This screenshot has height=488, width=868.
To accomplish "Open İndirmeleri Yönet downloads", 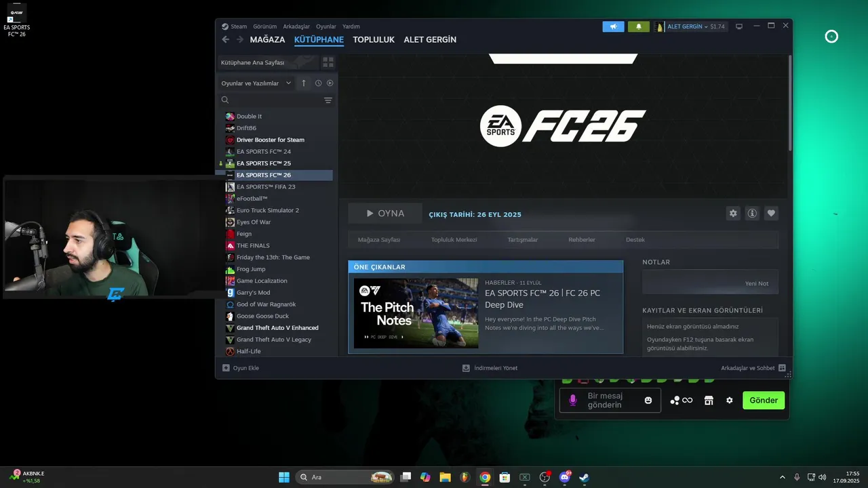I will tap(490, 368).
